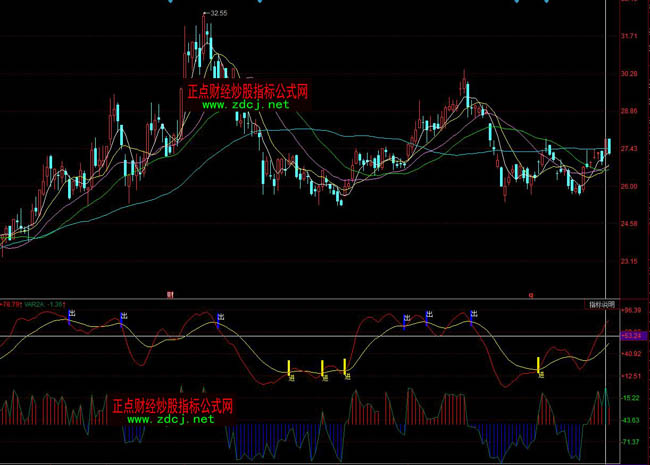Click the 27.43 price axis label

coord(630,149)
